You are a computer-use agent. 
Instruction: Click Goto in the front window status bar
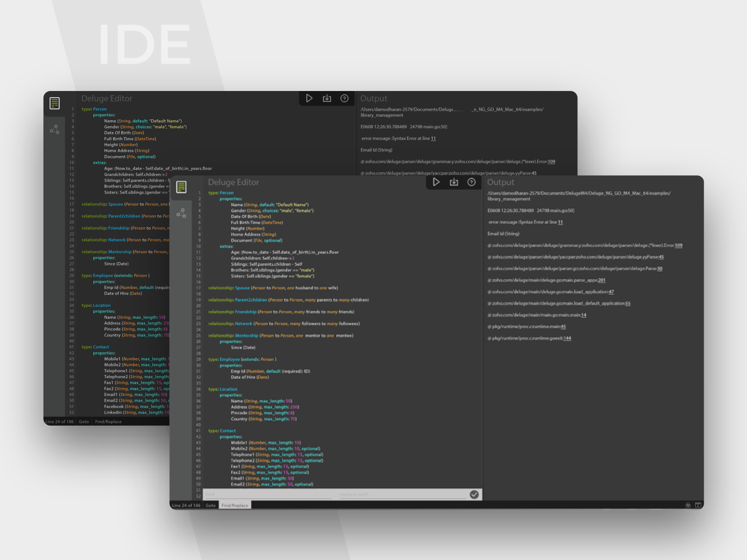pyautogui.click(x=211, y=505)
